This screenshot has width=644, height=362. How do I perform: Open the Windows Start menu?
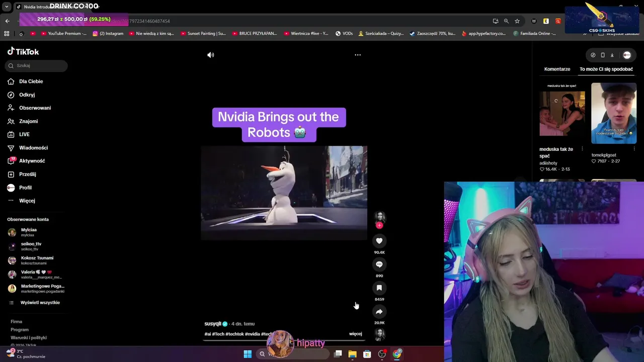coord(248,354)
